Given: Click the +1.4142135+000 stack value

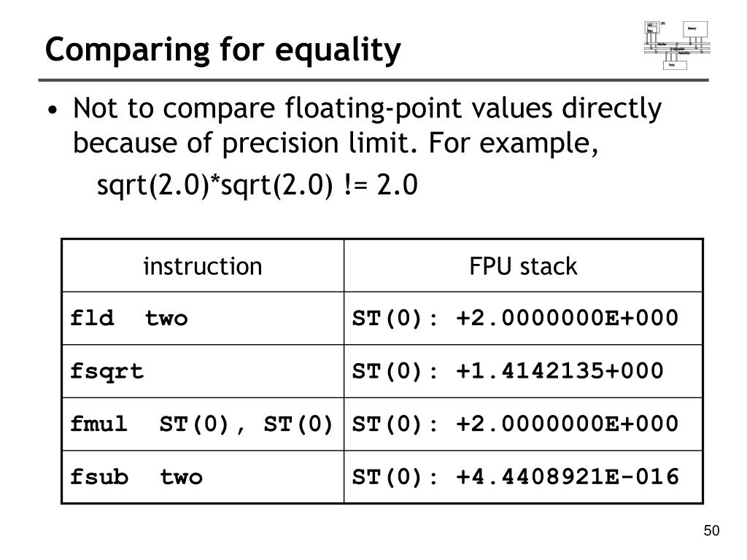Looking at the screenshot, I should tap(560, 370).
